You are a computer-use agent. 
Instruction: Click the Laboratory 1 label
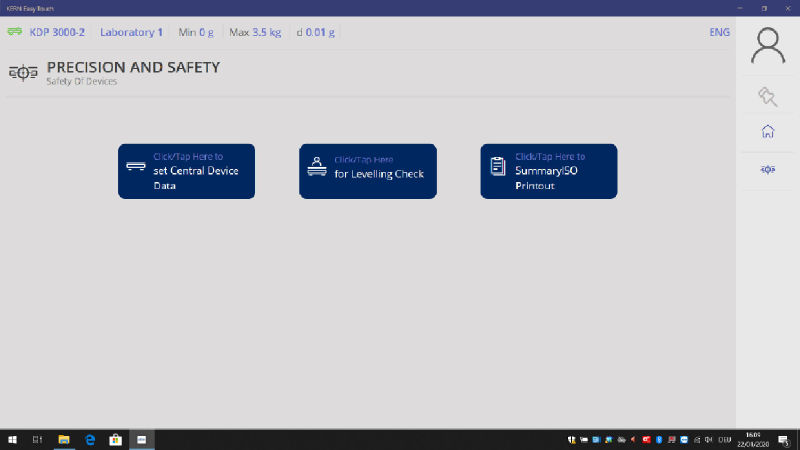(131, 32)
